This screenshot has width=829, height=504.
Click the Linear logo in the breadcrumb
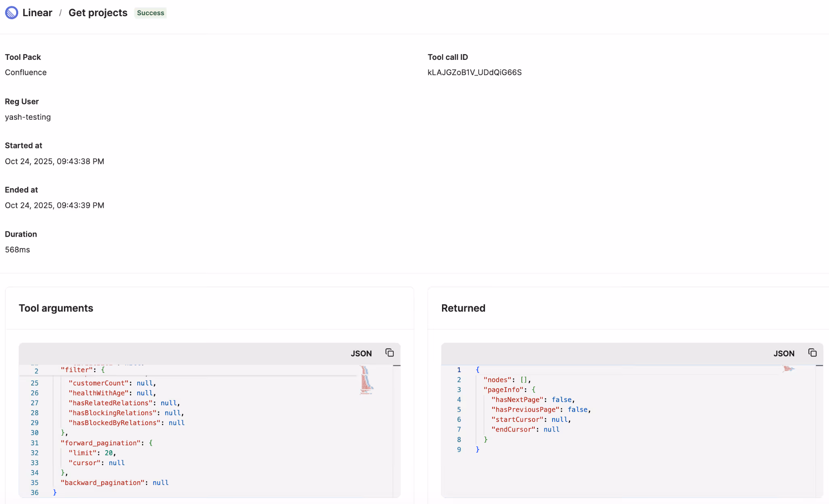click(x=11, y=13)
